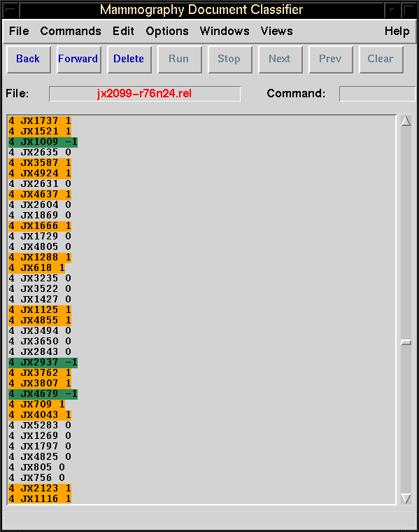Click the Command input field
The height and width of the screenshot is (532, 419).
tap(377, 94)
